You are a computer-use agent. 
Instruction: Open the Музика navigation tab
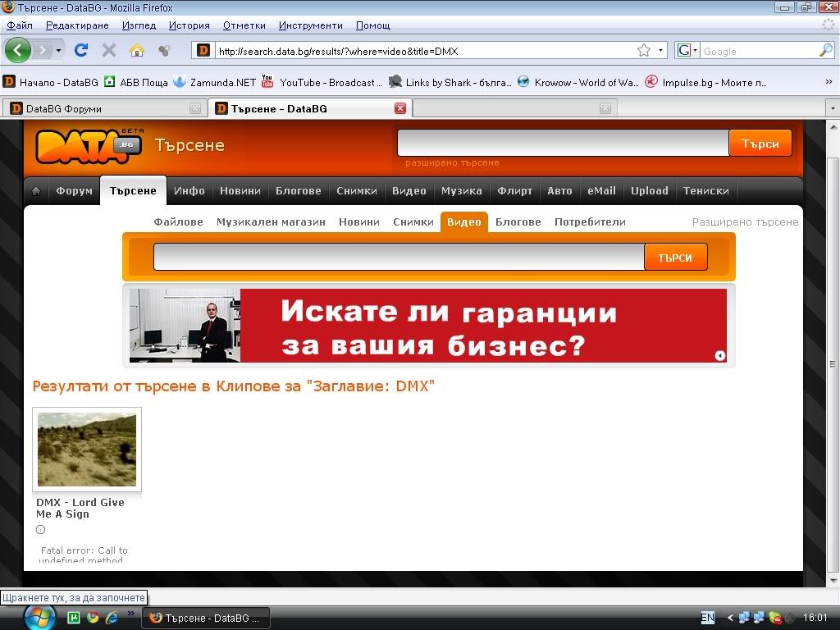click(461, 190)
